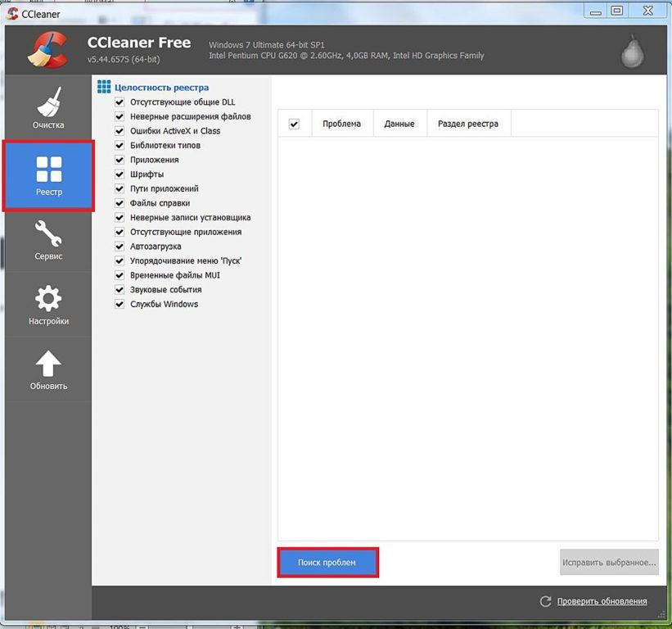
Task: Sort by Проблема column header
Action: (x=342, y=124)
